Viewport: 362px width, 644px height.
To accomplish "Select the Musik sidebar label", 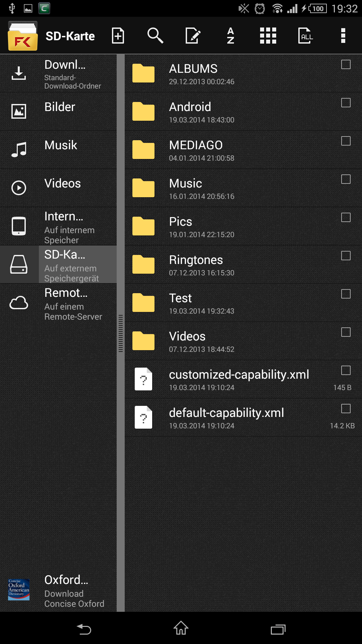I will coord(61,145).
